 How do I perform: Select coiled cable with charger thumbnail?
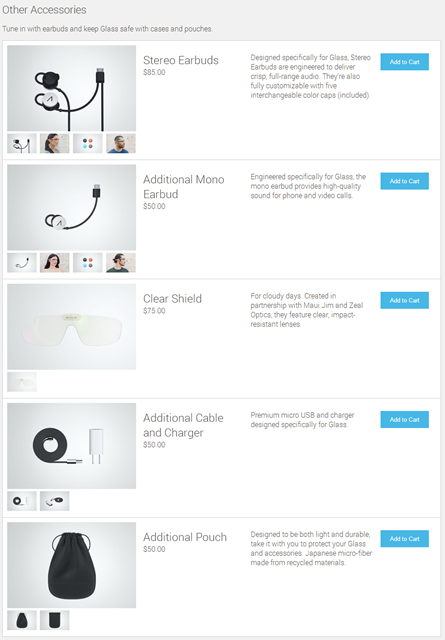coord(22,501)
